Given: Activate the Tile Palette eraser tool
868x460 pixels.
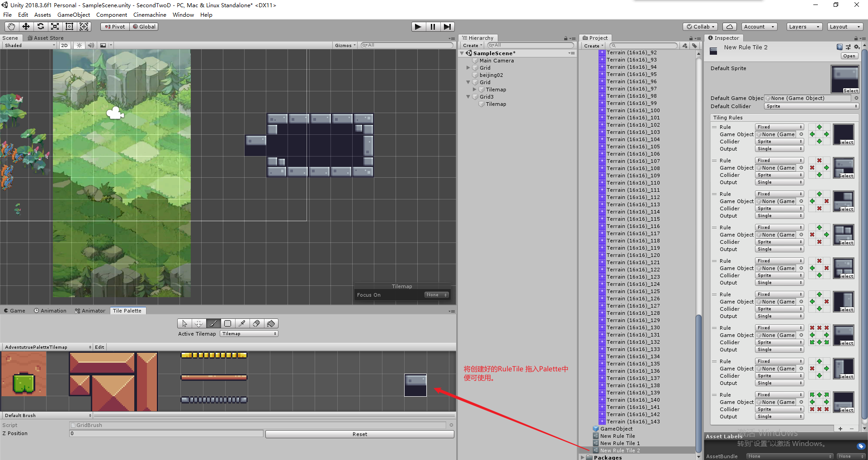Looking at the screenshot, I should [x=257, y=323].
